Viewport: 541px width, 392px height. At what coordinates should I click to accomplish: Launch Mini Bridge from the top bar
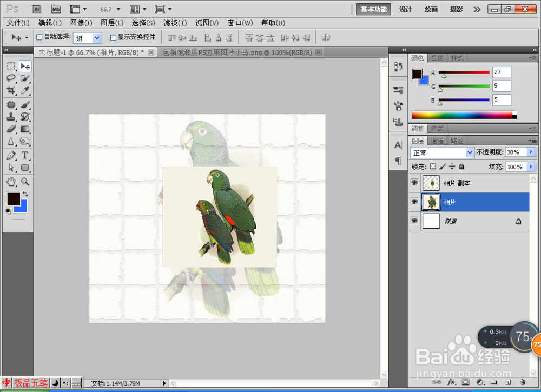(56, 9)
